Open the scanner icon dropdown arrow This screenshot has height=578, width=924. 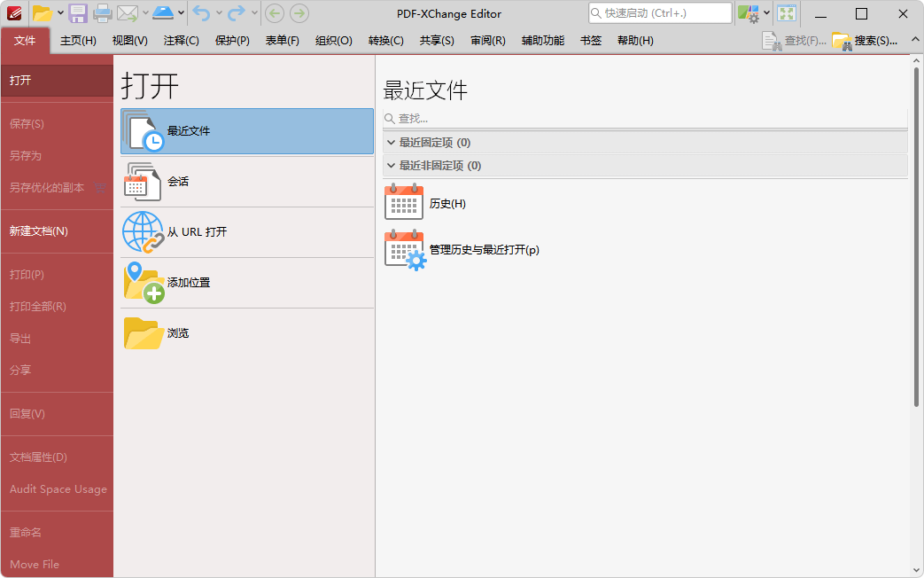click(x=181, y=13)
